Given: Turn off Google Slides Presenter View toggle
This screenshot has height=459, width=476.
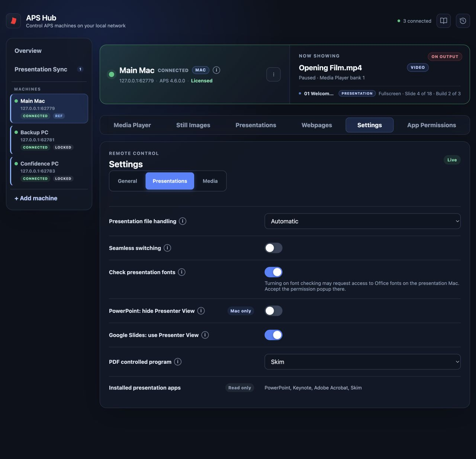Looking at the screenshot, I should tap(273, 335).
